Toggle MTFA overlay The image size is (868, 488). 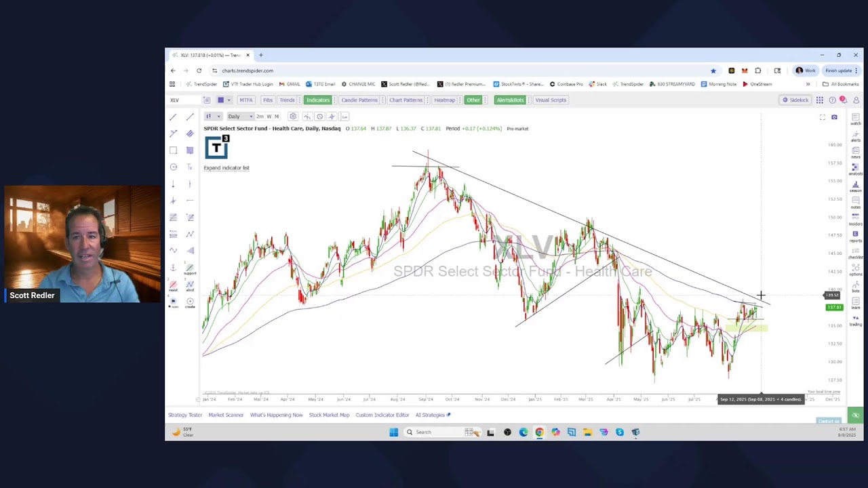click(x=245, y=100)
